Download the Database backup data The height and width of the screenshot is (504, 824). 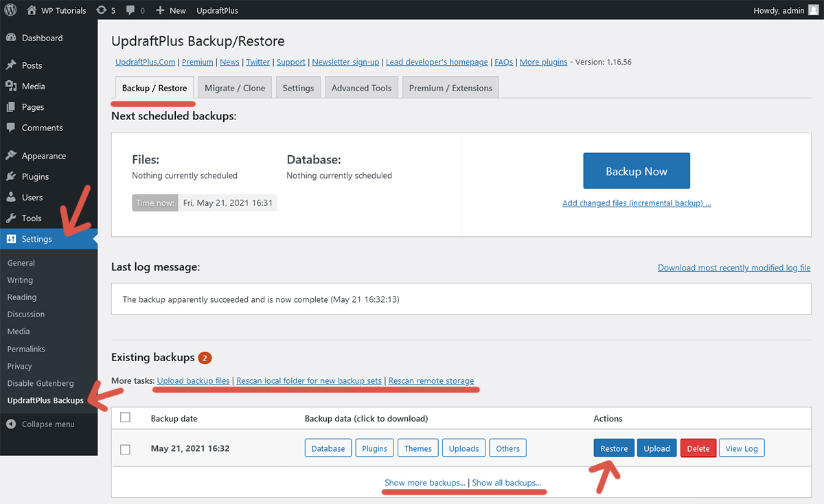coord(328,448)
